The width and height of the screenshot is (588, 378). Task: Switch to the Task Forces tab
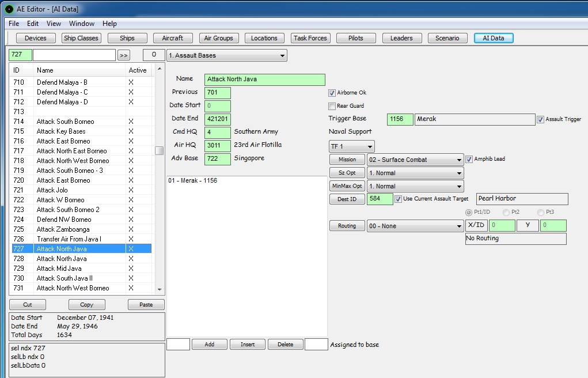pos(310,38)
